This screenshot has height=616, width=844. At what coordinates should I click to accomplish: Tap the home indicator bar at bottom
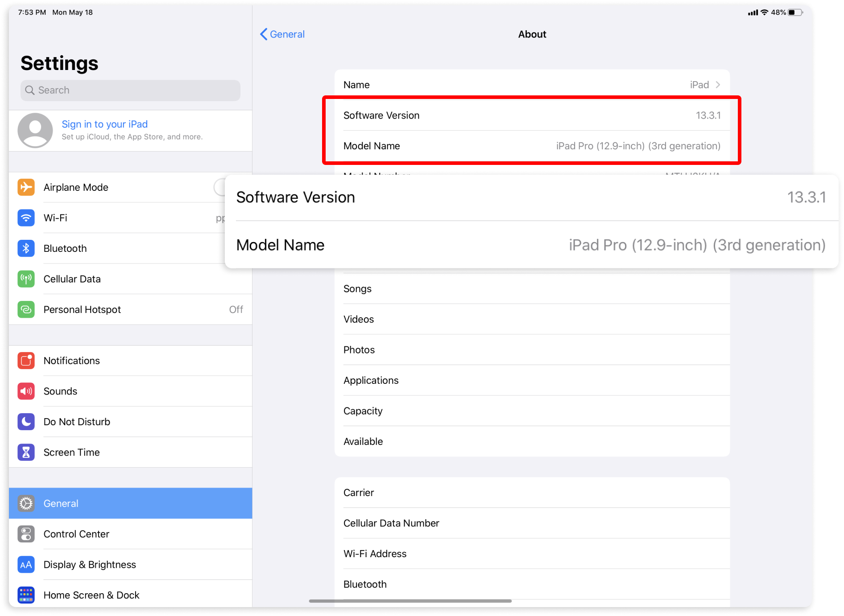(410, 601)
